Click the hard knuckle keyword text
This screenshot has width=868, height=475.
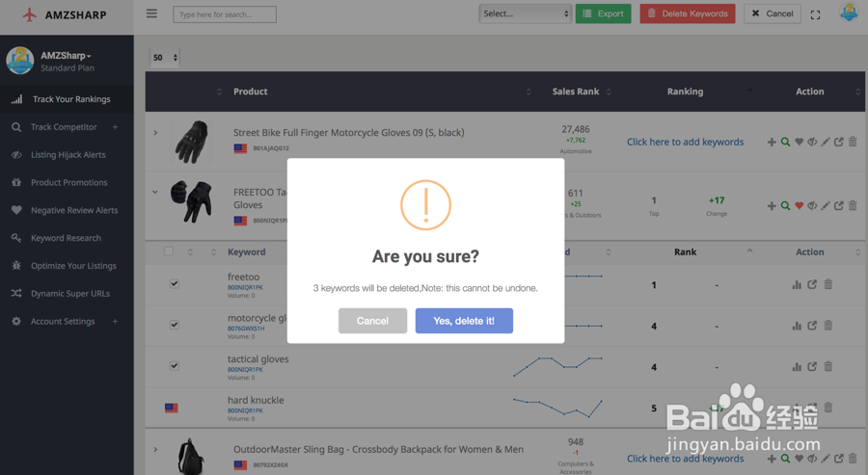(256, 400)
